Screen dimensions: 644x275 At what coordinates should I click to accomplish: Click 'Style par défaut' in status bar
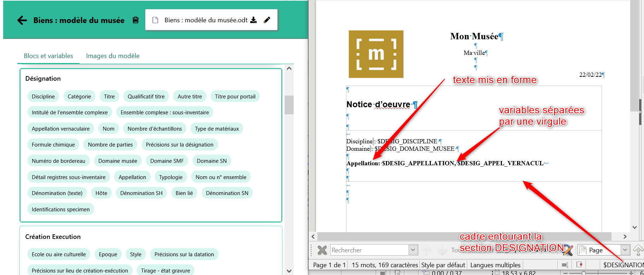[443, 265]
